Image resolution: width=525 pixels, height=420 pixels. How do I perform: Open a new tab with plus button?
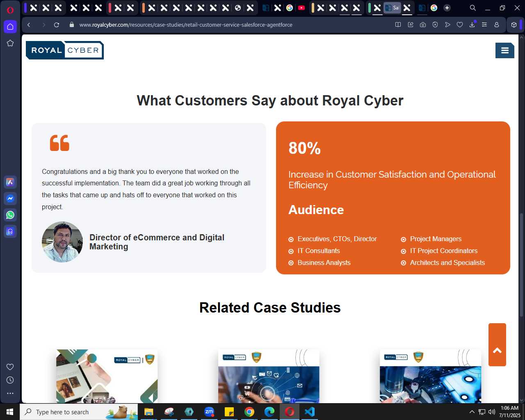coord(447,8)
